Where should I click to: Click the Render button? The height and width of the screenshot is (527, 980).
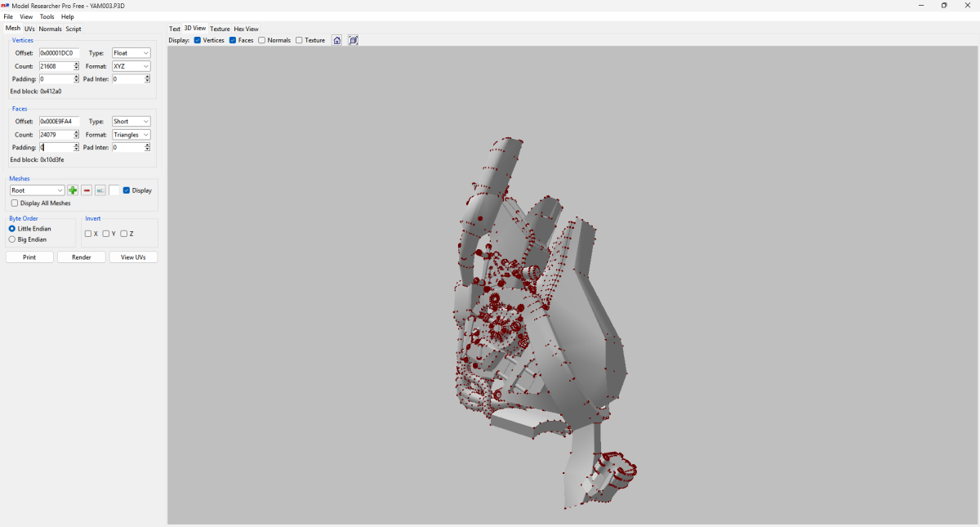pyautogui.click(x=82, y=257)
